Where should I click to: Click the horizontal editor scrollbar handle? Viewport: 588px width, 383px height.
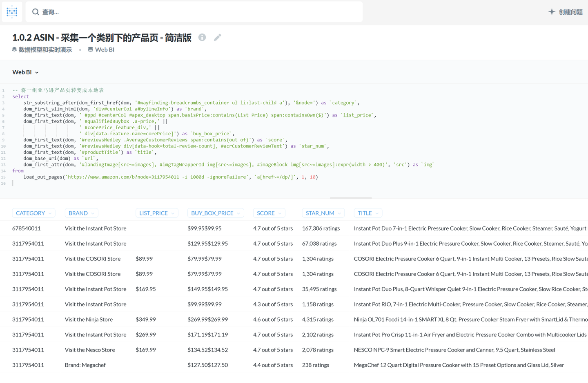[351, 198]
